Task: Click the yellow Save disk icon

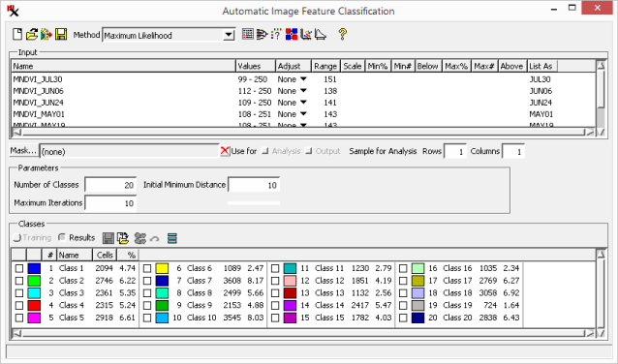Action: pyautogui.click(x=61, y=34)
